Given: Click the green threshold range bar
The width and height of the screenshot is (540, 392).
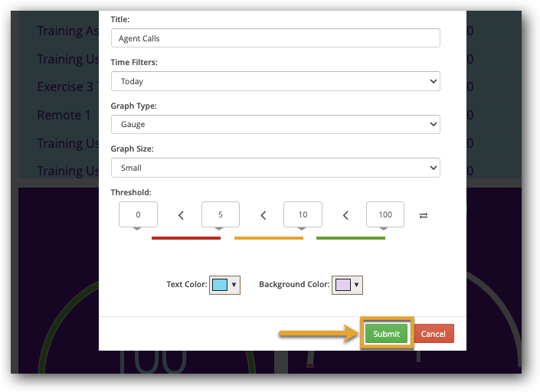Looking at the screenshot, I should point(351,238).
